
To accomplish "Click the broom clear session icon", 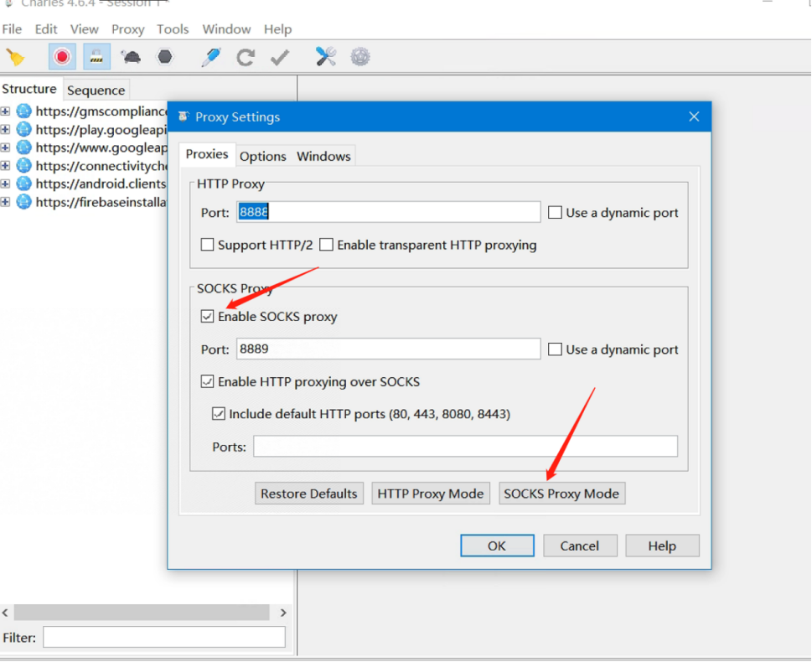I will click(16, 57).
